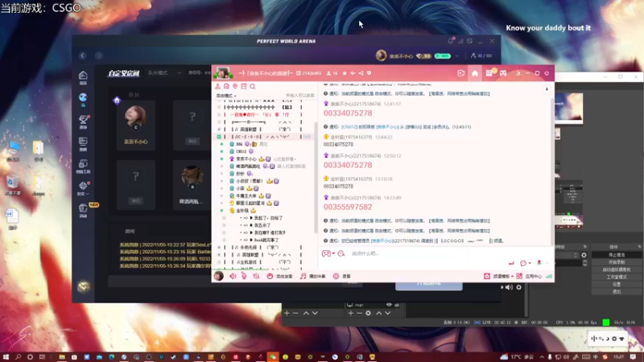Open the font style icon beside emoji picker
The image size is (644, 362).
(x=341, y=253)
